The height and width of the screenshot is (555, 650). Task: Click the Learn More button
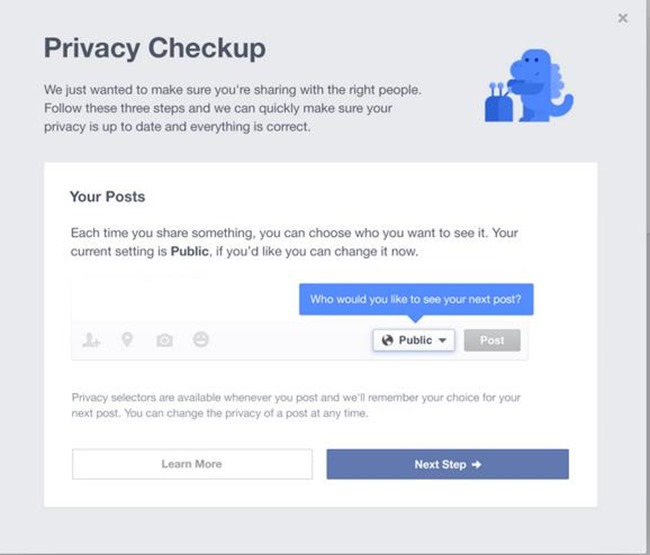192,464
